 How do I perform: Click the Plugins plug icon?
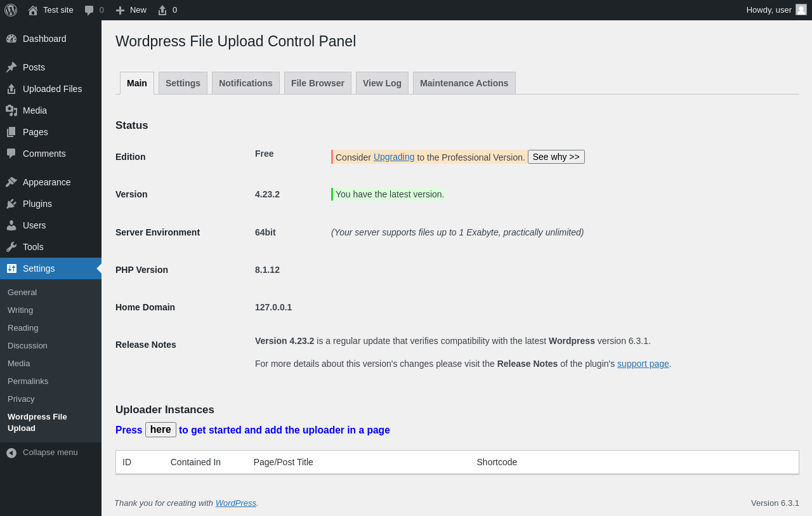[x=11, y=204]
